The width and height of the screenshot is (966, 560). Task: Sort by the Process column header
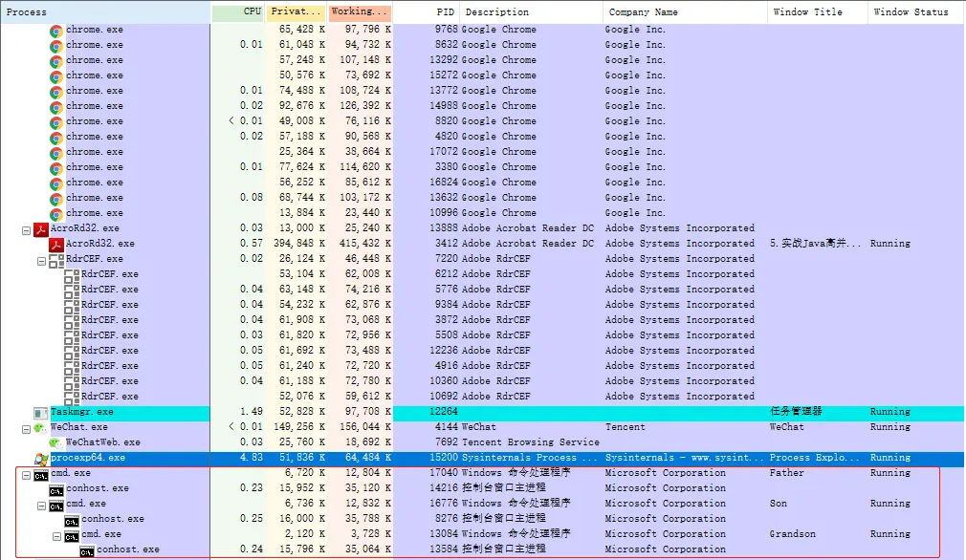(x=105, y=11)
